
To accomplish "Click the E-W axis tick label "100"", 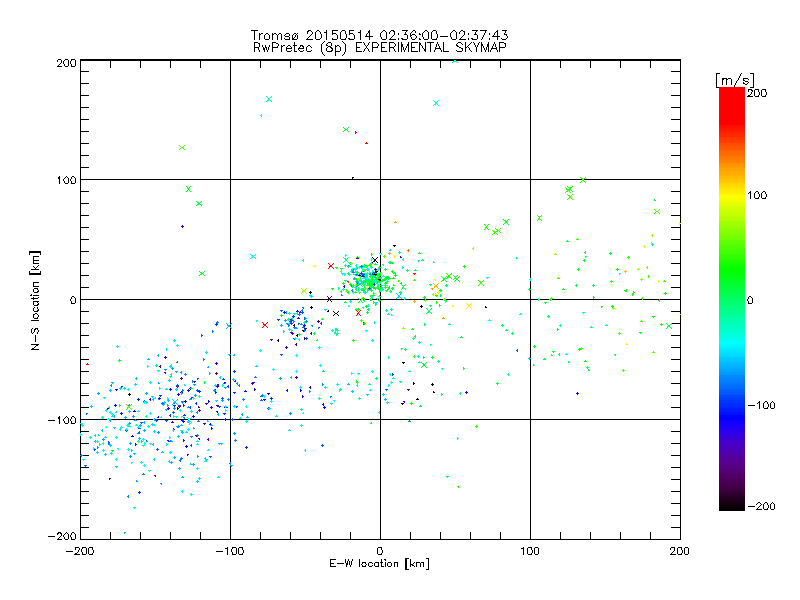I will 530,551.
